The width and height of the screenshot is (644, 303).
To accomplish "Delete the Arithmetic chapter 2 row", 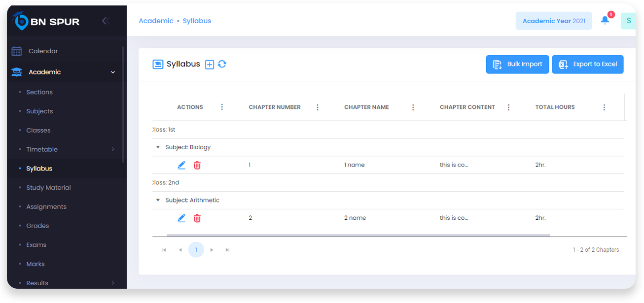I will 197,218.
